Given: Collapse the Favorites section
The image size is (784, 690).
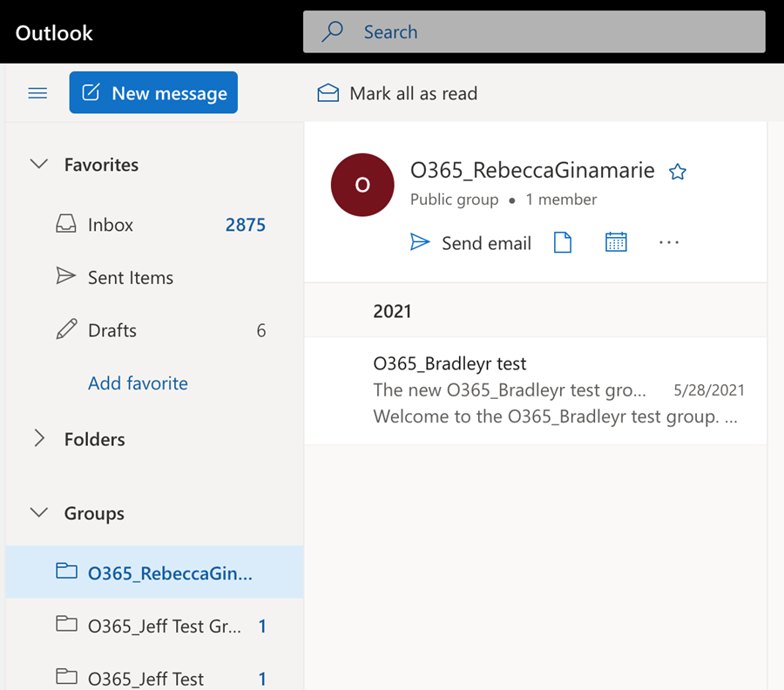Looking at the screenshot, I should (x=39, y=164).
